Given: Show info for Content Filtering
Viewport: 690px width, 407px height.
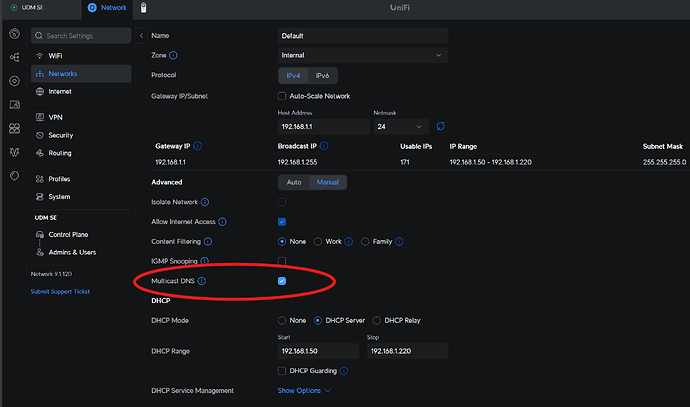Looking at the screenshot, I should click(x=208, y=242).
